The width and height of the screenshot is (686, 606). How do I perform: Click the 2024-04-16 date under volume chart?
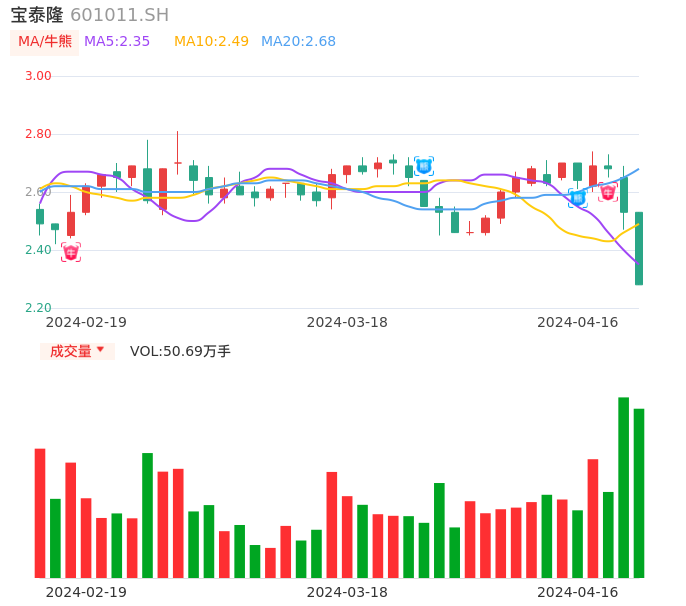coord(578,592)
